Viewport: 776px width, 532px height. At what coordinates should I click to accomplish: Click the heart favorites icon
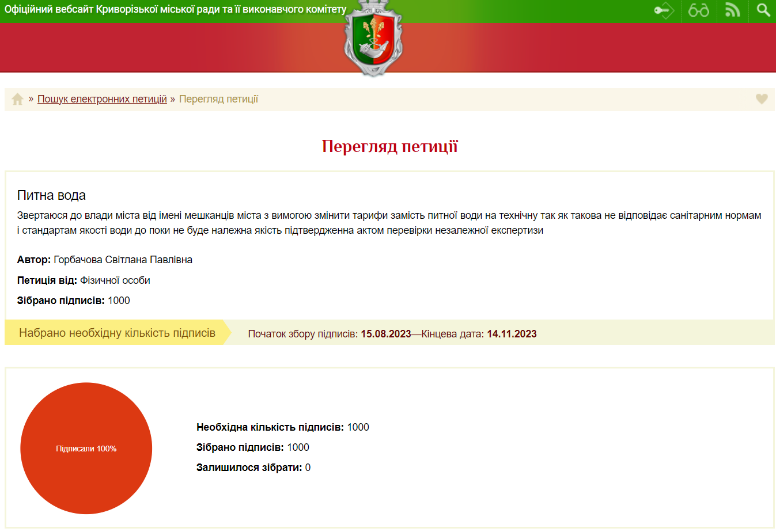[762, 99]
